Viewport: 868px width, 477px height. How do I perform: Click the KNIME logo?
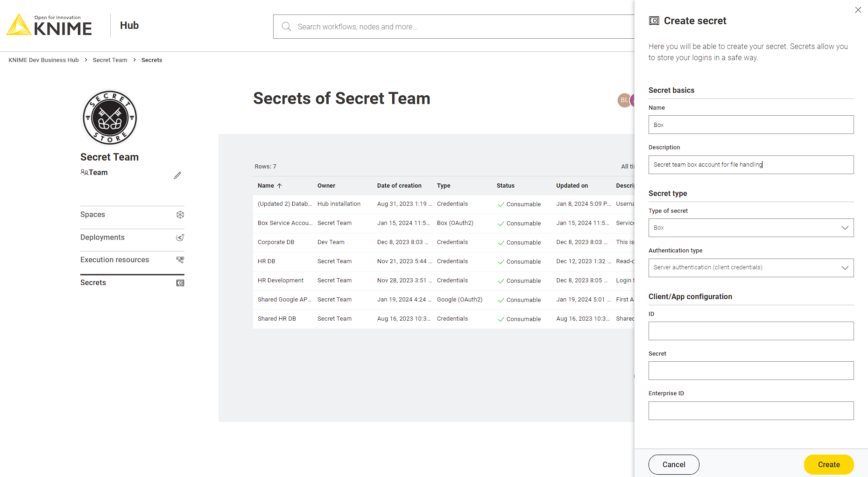tap(49, 25)
